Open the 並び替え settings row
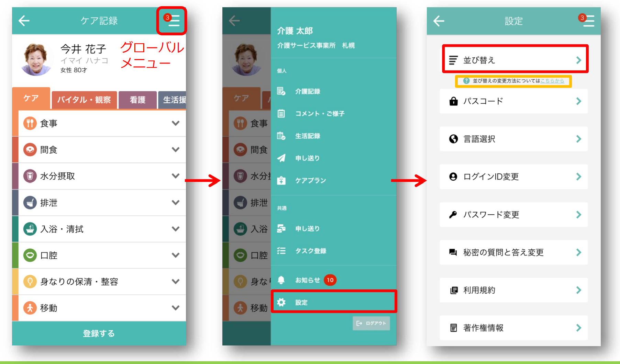620x364 pixels. click(515, 60)
